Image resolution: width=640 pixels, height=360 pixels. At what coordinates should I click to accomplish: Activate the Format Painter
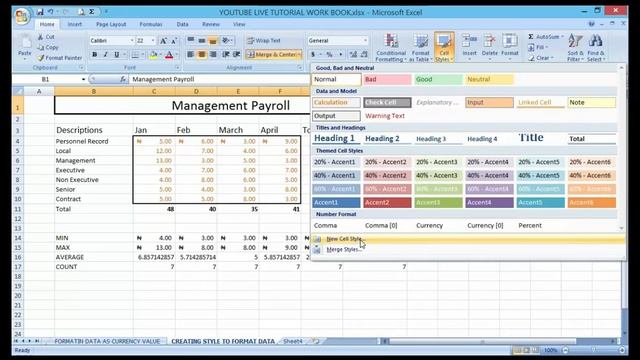pos(60,58)
